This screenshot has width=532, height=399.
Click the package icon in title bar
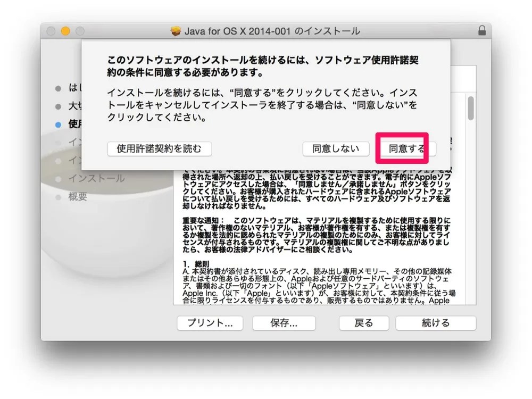click(176, 31)
